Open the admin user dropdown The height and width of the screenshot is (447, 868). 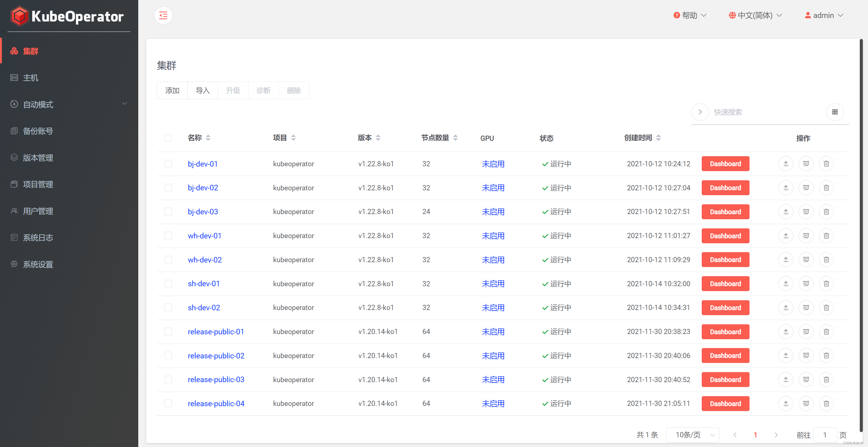[x=824, y=16]
